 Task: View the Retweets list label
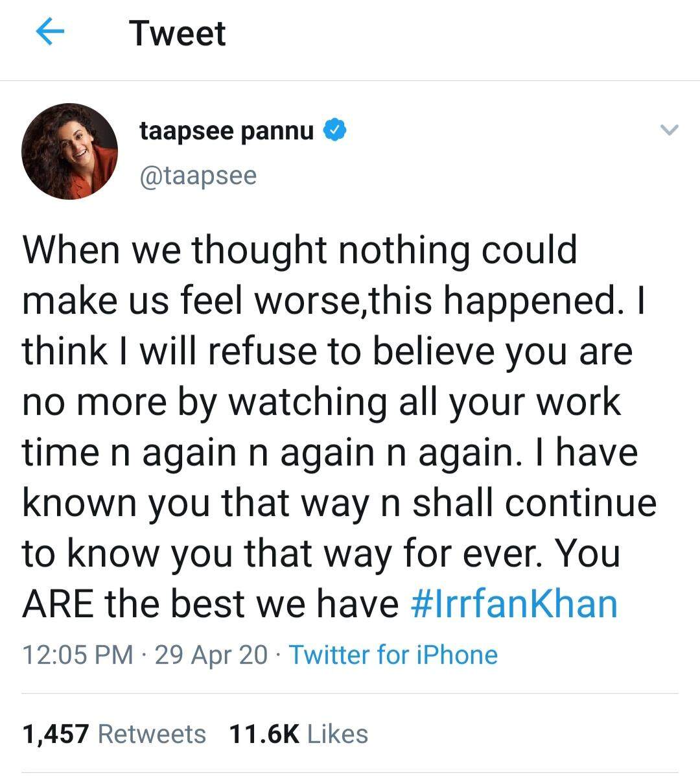[152, 734]
